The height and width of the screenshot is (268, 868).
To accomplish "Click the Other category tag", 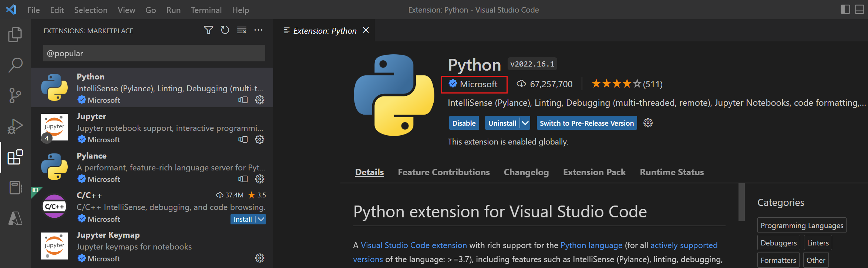I will point(815,260).
